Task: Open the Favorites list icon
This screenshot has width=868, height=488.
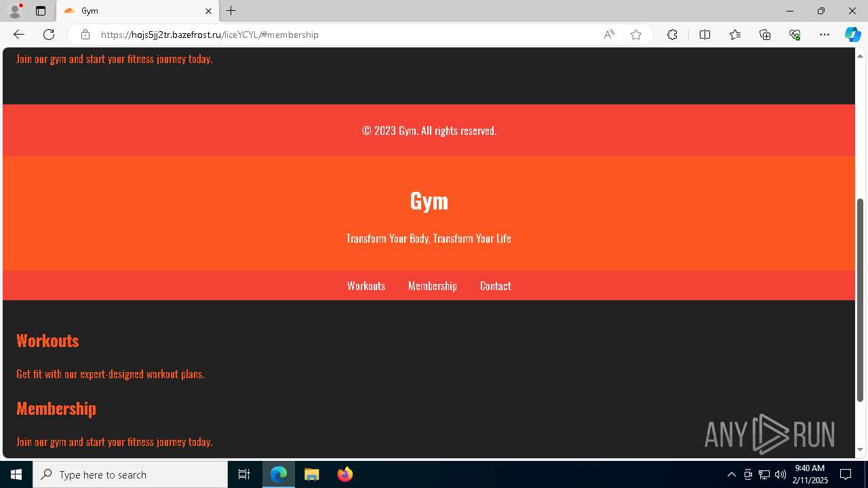Action: [x=735, y=35]
